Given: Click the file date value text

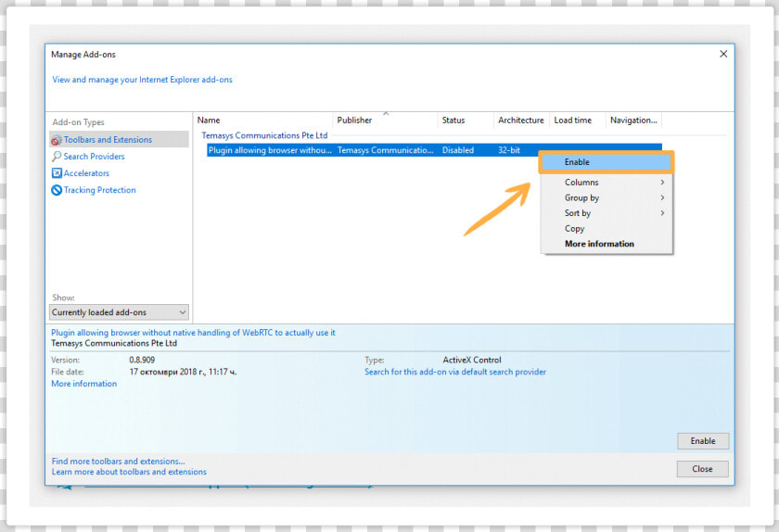Looking at the screenshot, I should pyautogui.click(x=183, y=372).
